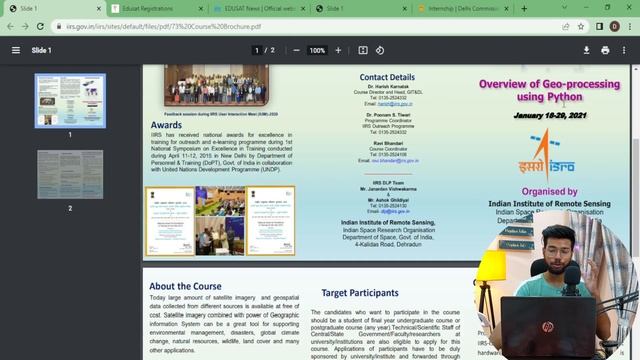Go back to previous page in browser
The height and width of the screenshot is (360, 640).
point(10,26)
